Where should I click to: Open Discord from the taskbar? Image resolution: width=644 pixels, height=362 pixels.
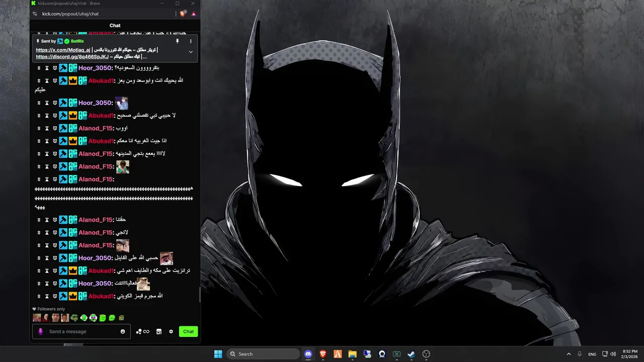point(308,354)
